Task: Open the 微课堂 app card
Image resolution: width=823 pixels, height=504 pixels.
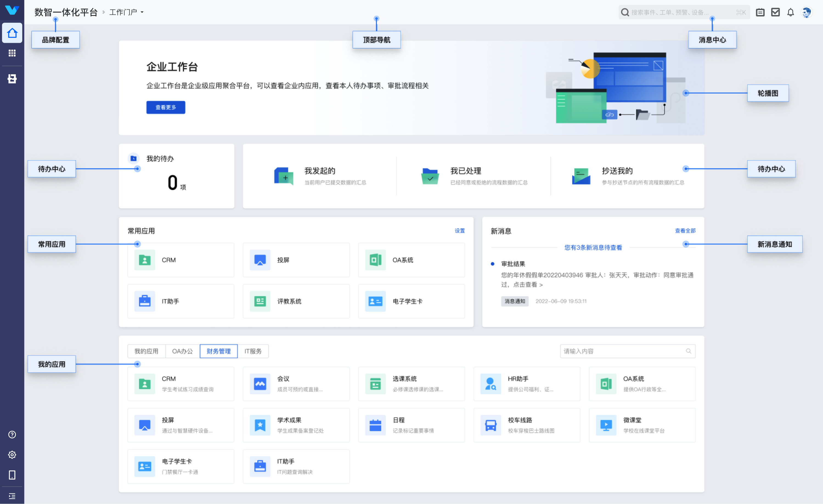Action: pyautogui.click(x=642, y=425)
